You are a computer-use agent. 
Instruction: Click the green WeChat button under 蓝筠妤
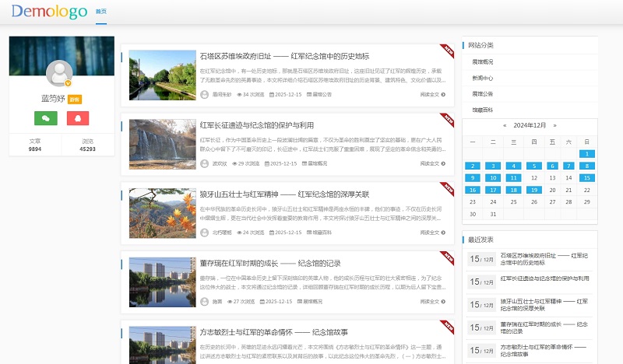point(46,118)
